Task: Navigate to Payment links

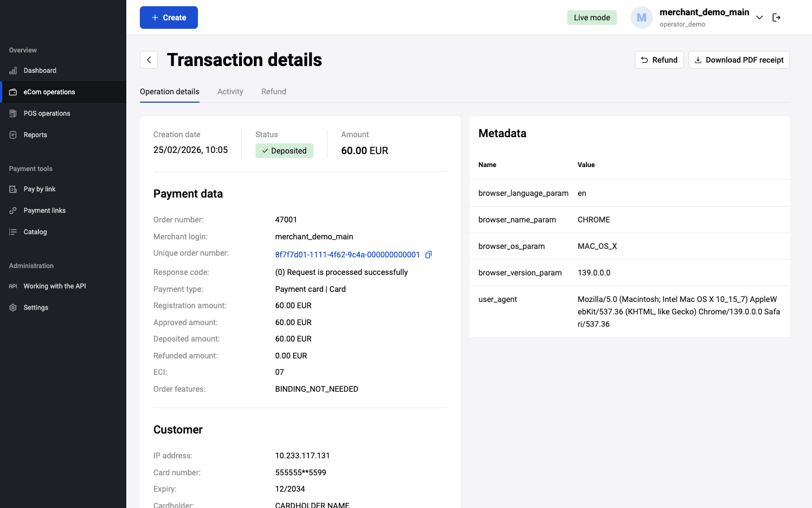Action: [x=45, y=211]
